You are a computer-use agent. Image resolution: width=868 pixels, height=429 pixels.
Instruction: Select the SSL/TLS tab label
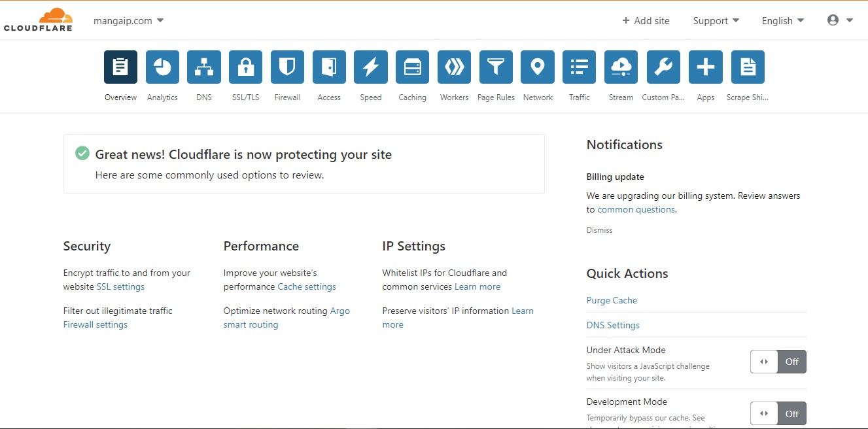pyautogui.click(x=246, y=97)
